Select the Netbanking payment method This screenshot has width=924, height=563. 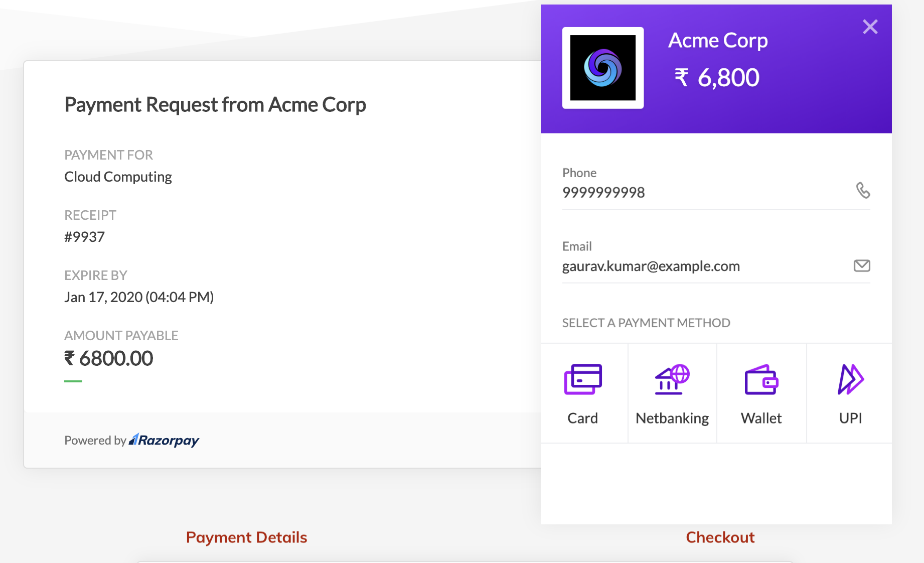[x=672, y=393]
